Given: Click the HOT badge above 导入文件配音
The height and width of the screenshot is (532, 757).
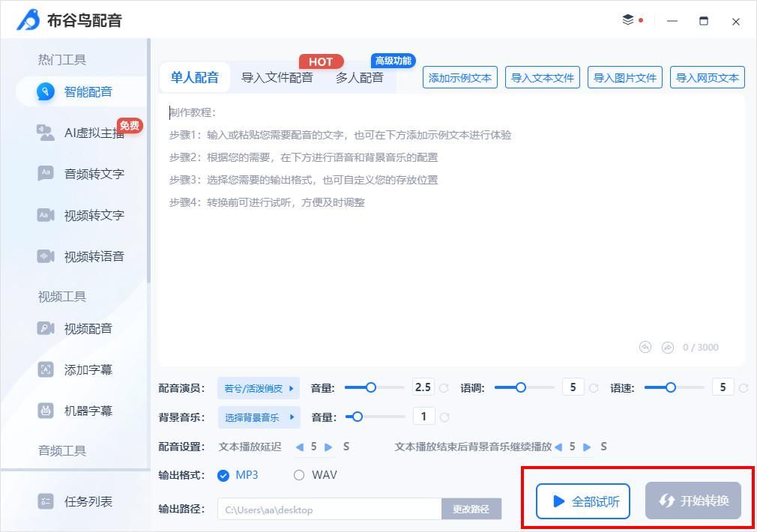Looking at the screenshot, I should coord(321,61).
